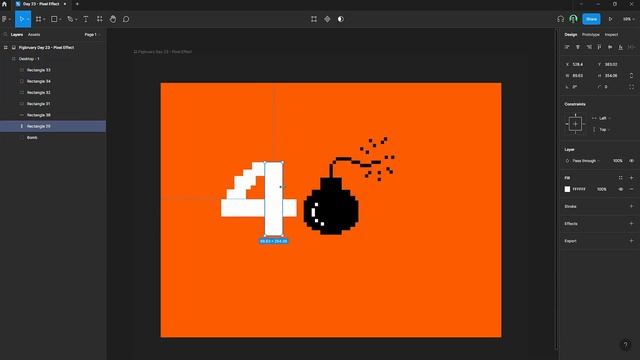The width and height of the screenshot is (640, 360).
Task: Click the Edit object icon in top center
Action: (x=314, y=19)
